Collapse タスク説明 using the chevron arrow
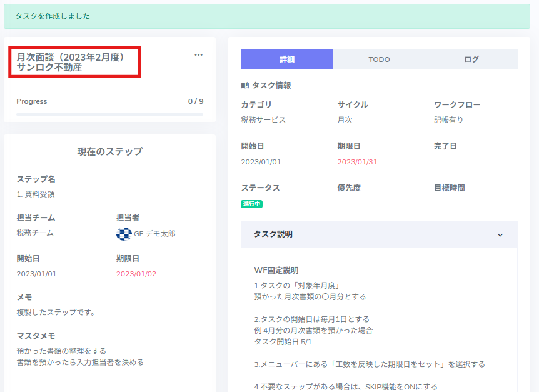Viewport: 539px width, 392px height. (500, 235)
